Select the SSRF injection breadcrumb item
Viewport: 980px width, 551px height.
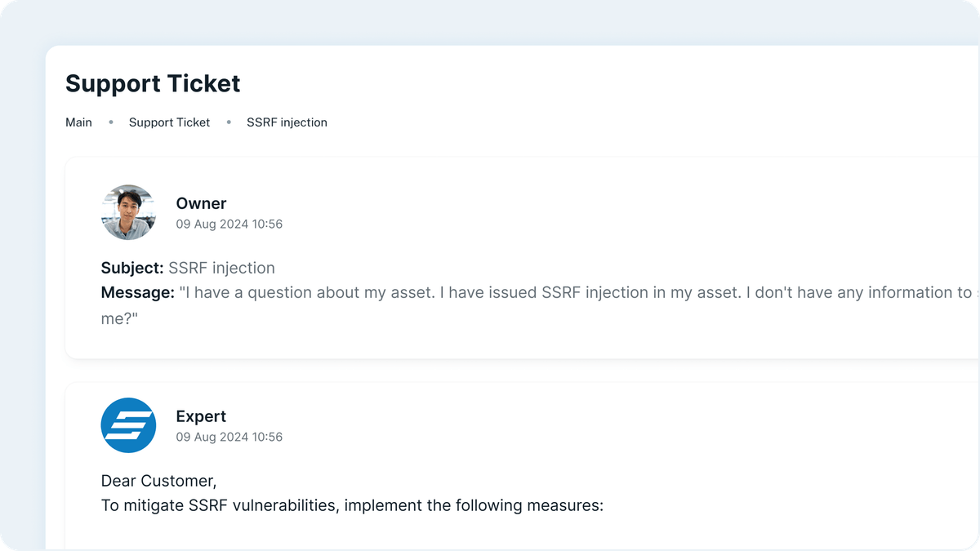click(287, 122)
